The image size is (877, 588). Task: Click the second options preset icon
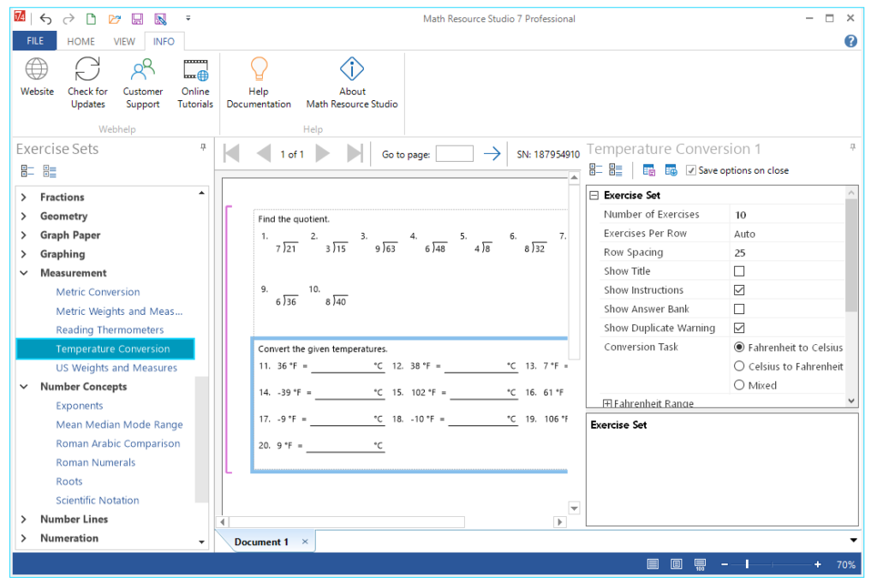(x=671, y=170)
